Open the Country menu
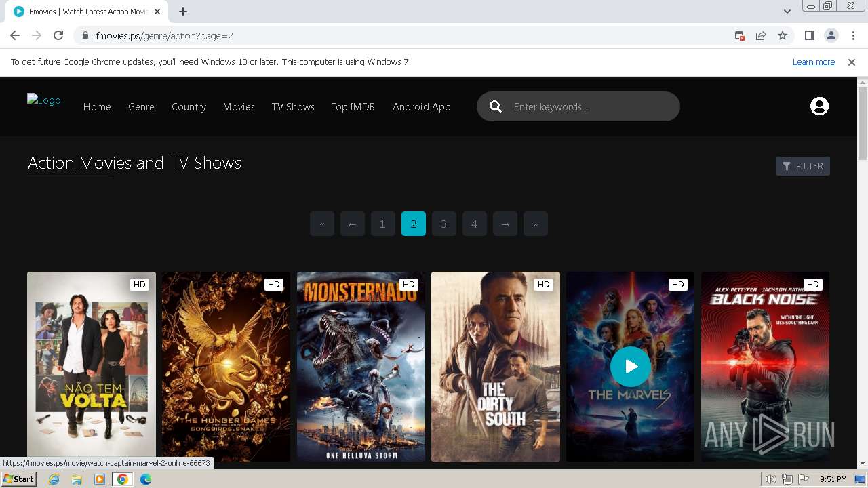The width and height of the screenshot is (868, 488). click(x=189, y=107)
